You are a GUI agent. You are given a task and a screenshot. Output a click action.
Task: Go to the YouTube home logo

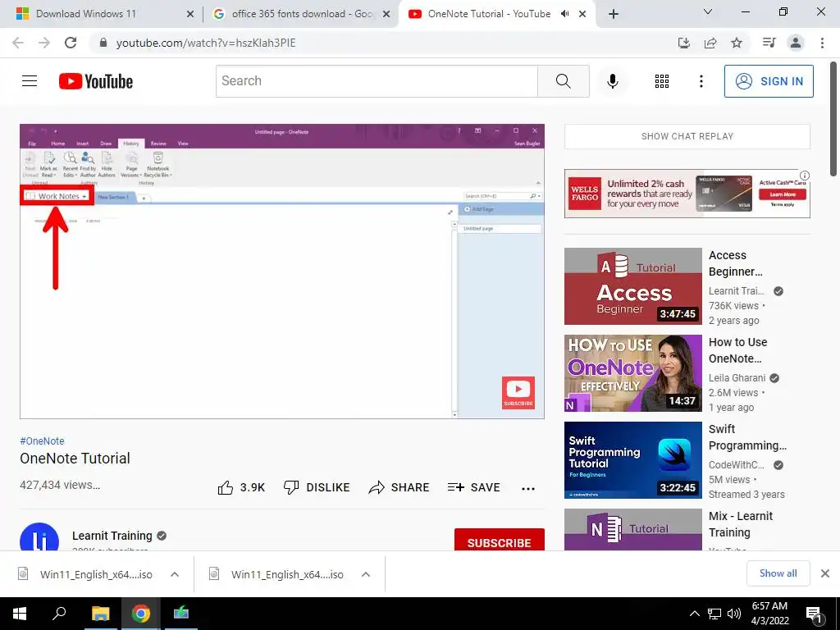96,81
